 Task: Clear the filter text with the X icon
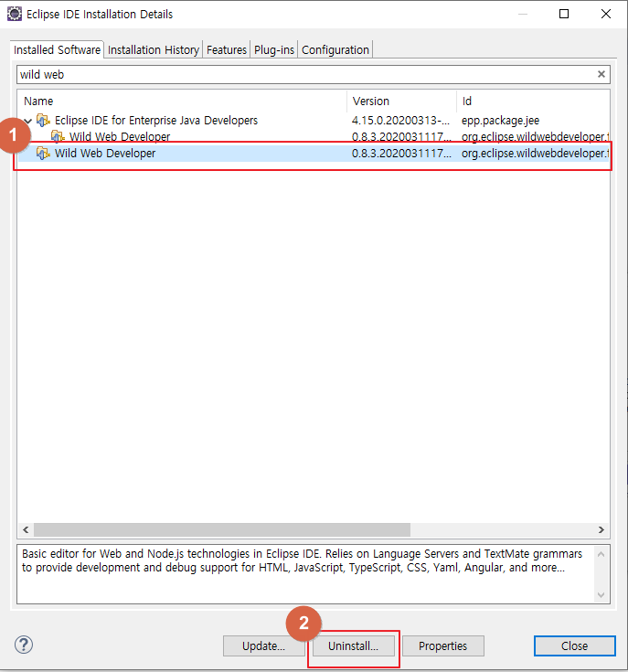point(601,74)
